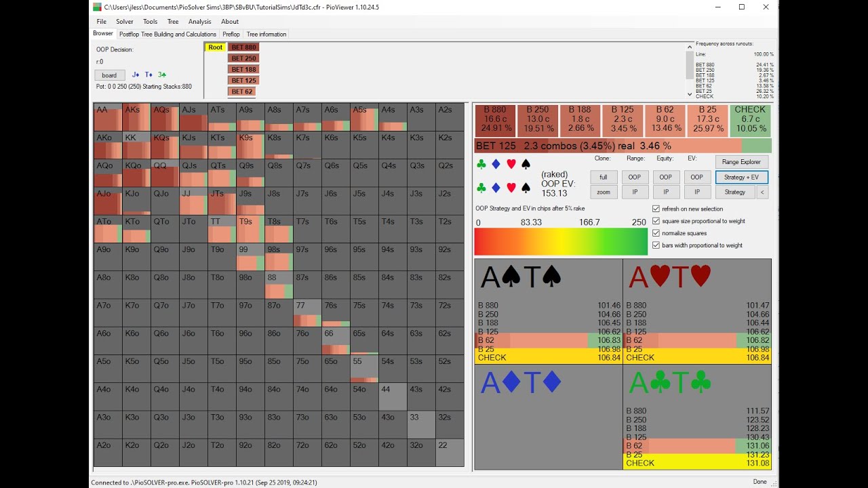Click the club suit in the lower suit row

tap(481, 187)
